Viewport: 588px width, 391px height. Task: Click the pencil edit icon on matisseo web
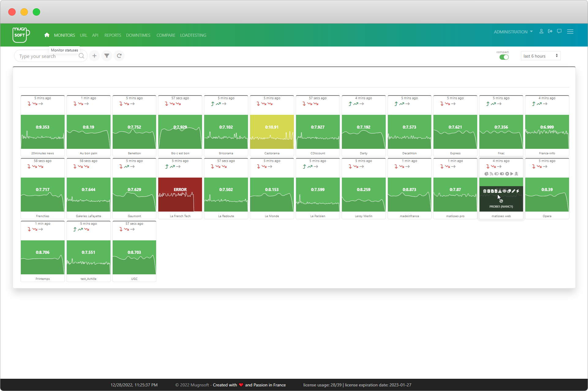pos(513,191)
